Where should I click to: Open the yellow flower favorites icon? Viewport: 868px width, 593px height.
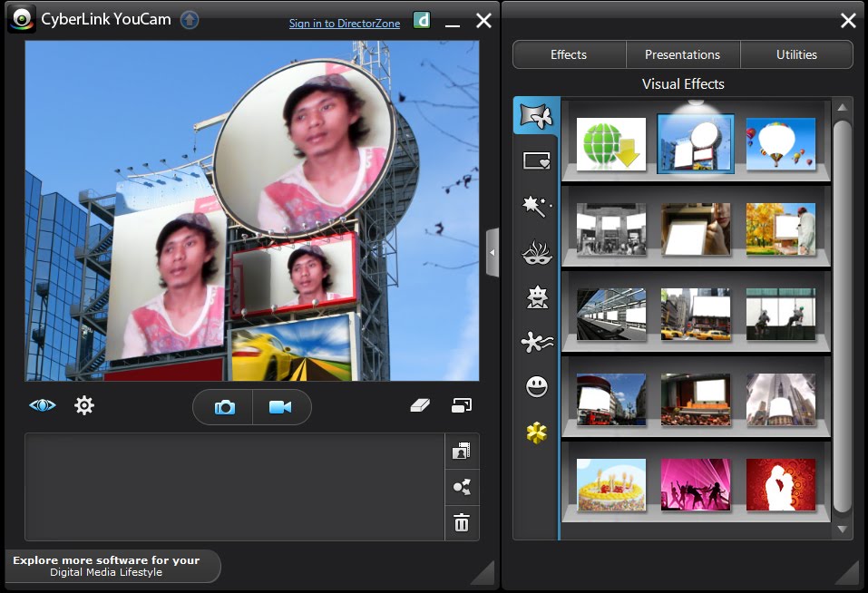point(536,433)
